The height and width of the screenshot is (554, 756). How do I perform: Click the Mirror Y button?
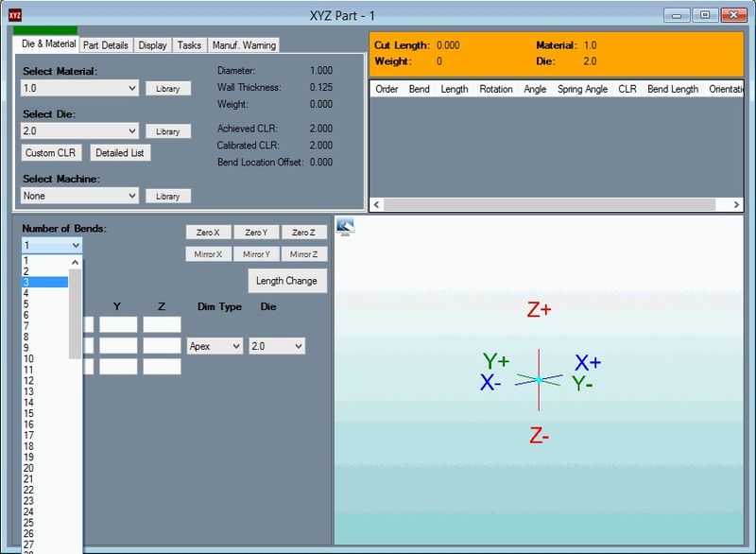tap(256, 253)
